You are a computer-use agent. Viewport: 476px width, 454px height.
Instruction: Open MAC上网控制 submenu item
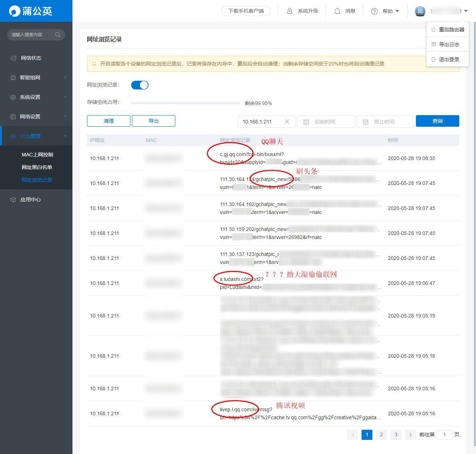click(x=37, y=155)
